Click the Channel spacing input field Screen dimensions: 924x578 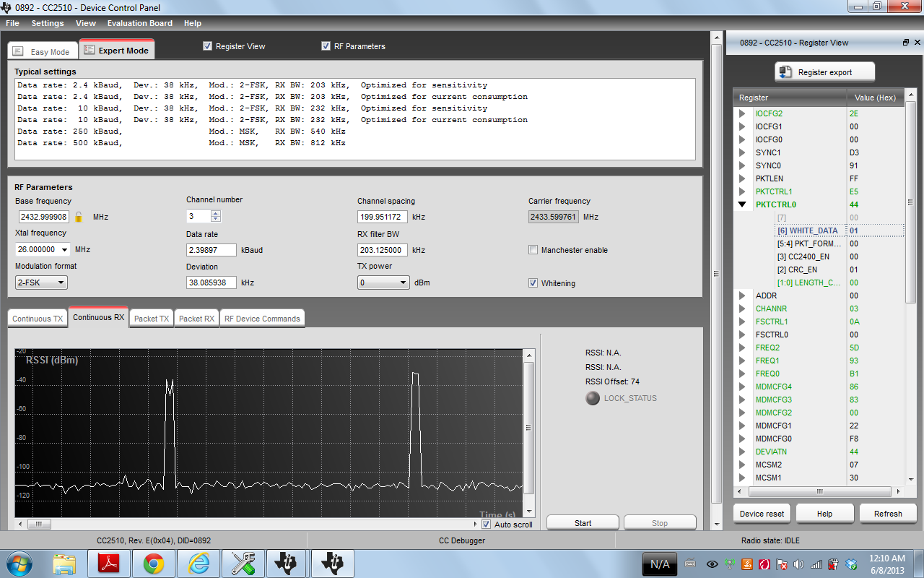383,217
